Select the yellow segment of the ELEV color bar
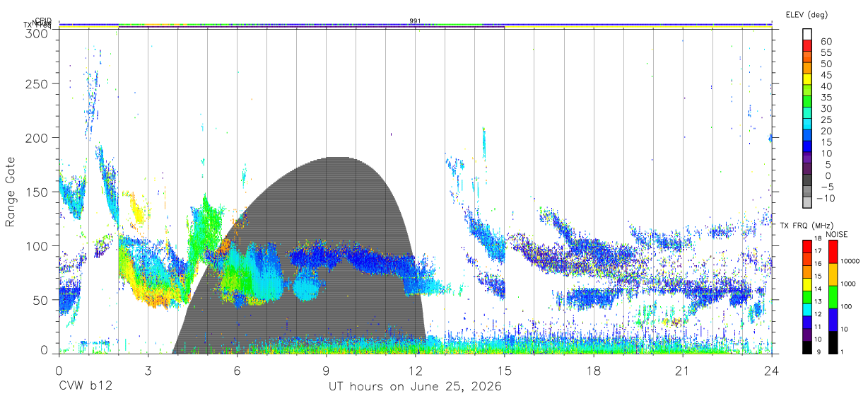Image resolution: width=868 pixels, height=401 pixels. point(807,79)
